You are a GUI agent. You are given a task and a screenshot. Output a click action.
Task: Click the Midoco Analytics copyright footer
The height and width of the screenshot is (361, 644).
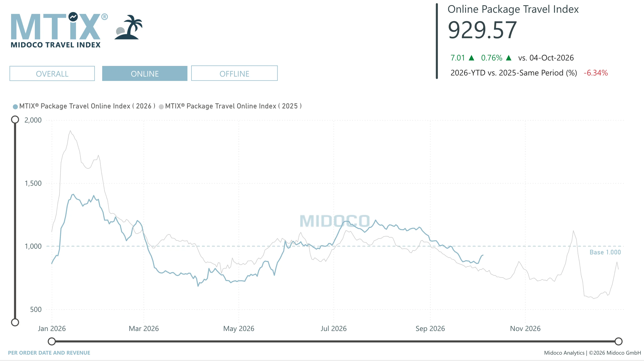pyautogui.click(x=592, y=353)
